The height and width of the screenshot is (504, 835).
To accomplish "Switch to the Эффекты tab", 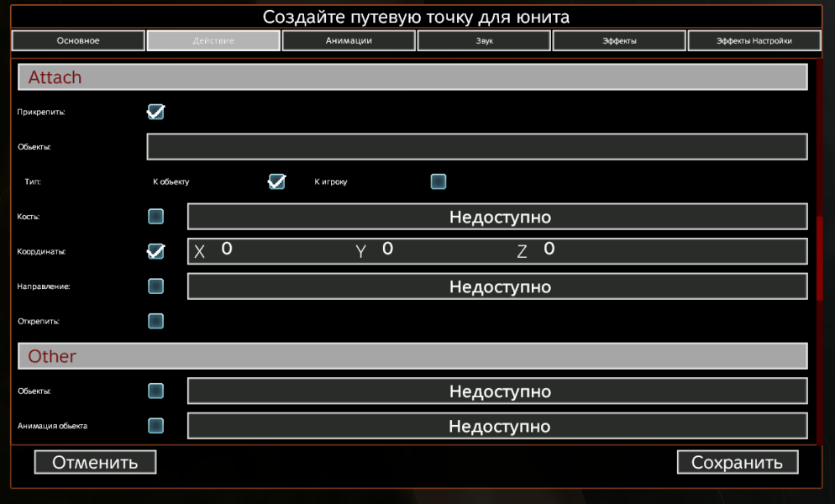I will [x=619, y=40].
